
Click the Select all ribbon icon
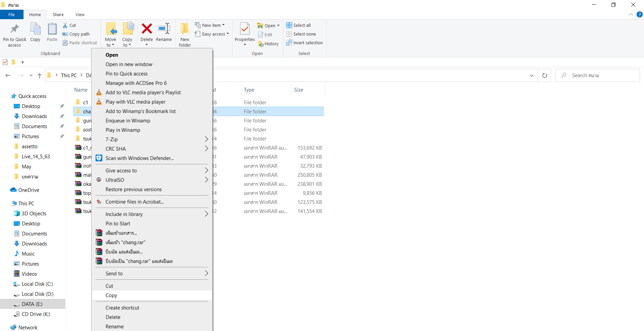[289, 25]
